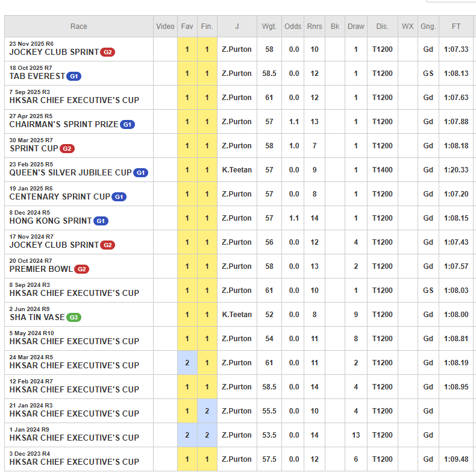Open the 21 Jan 2024 R3 Chief Executive's Cup

coord(74,414)
